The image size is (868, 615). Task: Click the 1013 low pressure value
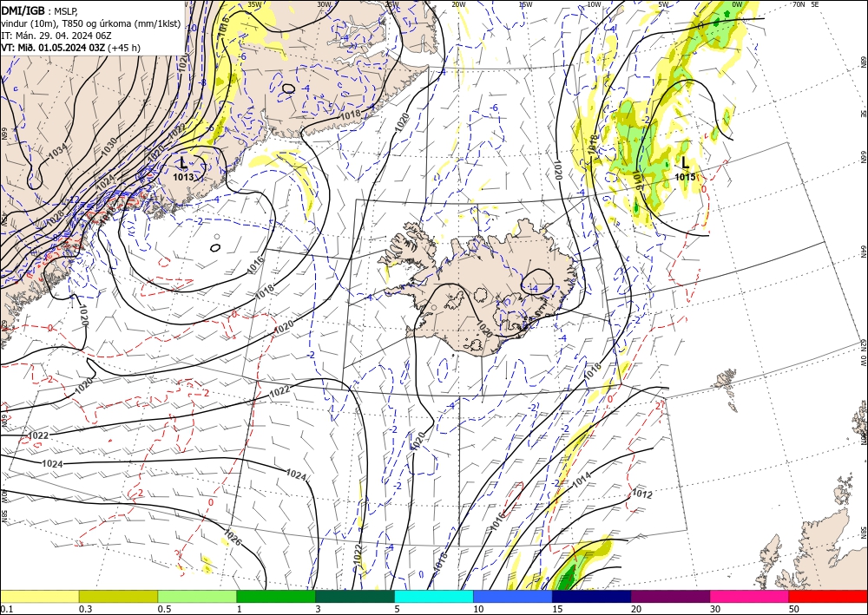[x=183, y=177]
